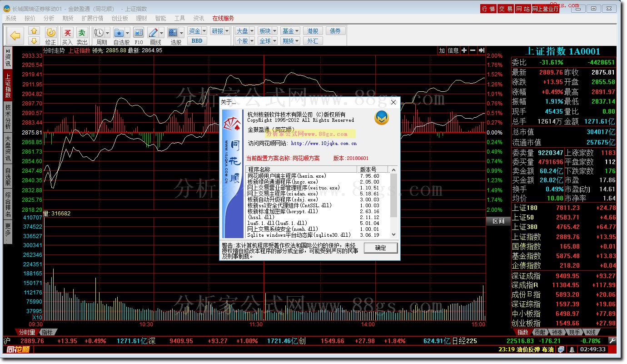Click the 信息 button above the chart
Image resolution: width=627 pixels, height=364 pixels.
(x=453, y=50)
